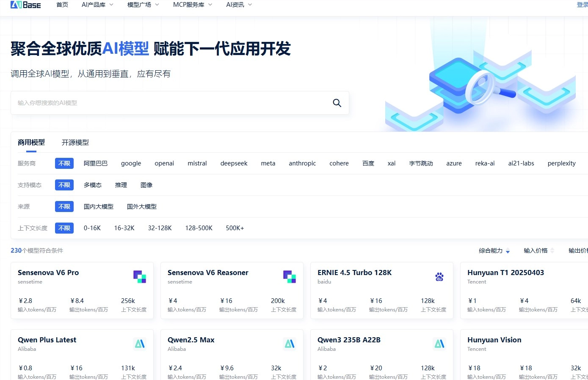Choose context length 500K+
Viewport: 588px width, 380px height.
pyautogui.click(x=235, y=228)
